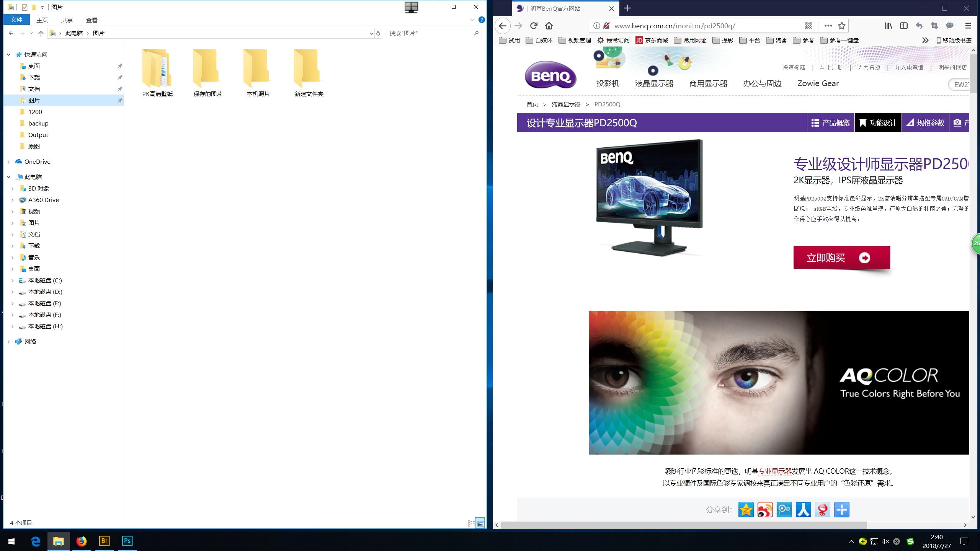Image resolution: width=980 pixels, height=551 pixels.
Task: Refresh the Explorer address bar
Action: click(x=378, y=33)
